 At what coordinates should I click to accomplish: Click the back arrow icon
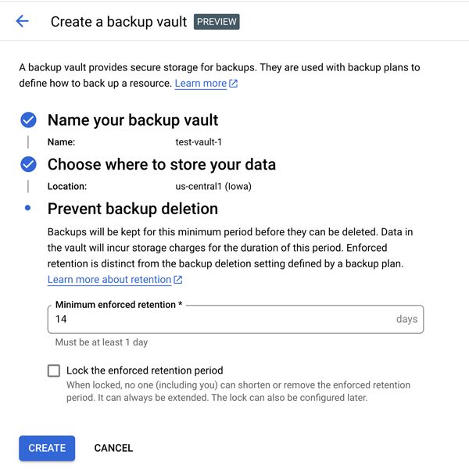tap(22, 21)
